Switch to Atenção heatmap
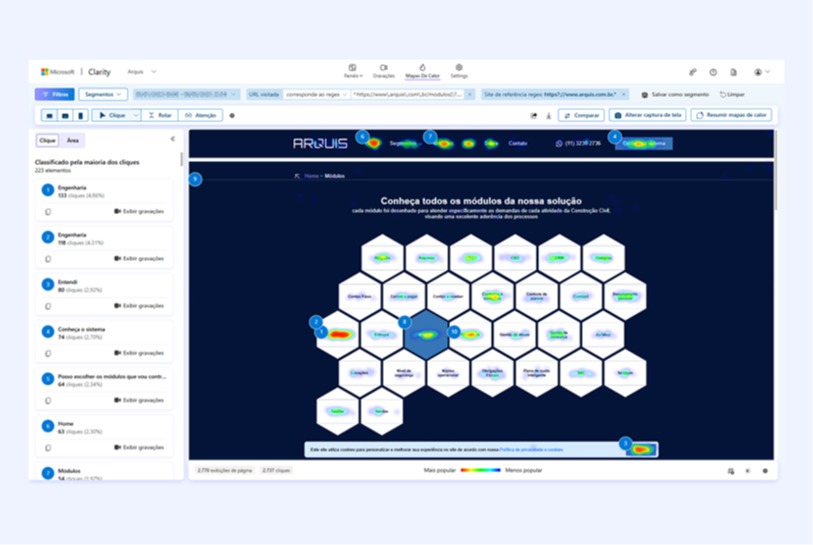This screenshot has height=545, width=813. pos(201,115)
